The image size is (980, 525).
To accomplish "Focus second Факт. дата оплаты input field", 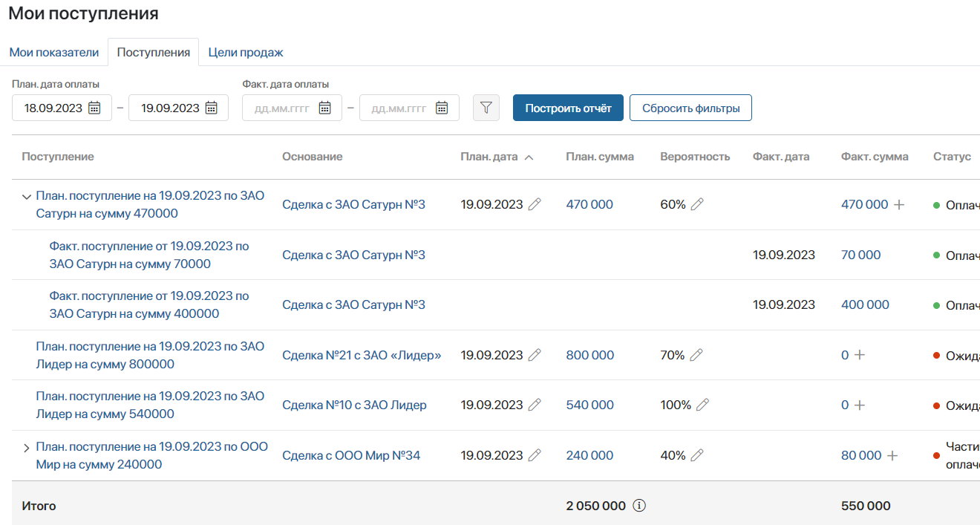I will [x=409, y=108].
